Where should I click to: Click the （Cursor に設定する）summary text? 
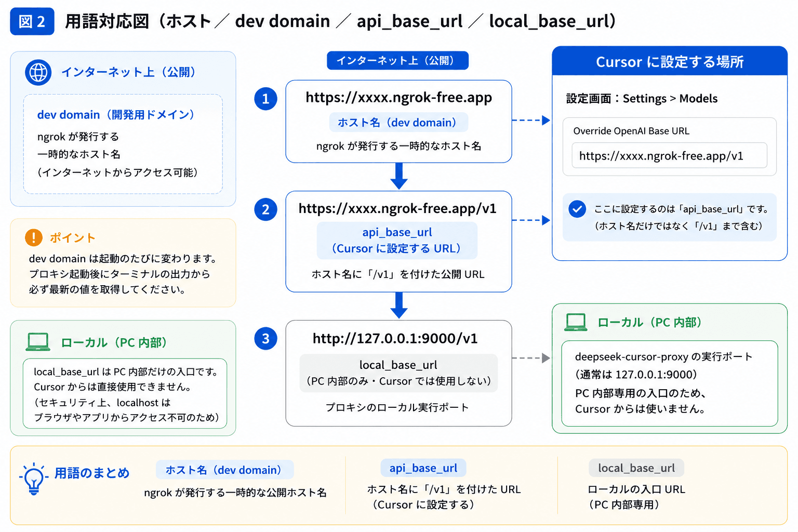coord(423,505)
